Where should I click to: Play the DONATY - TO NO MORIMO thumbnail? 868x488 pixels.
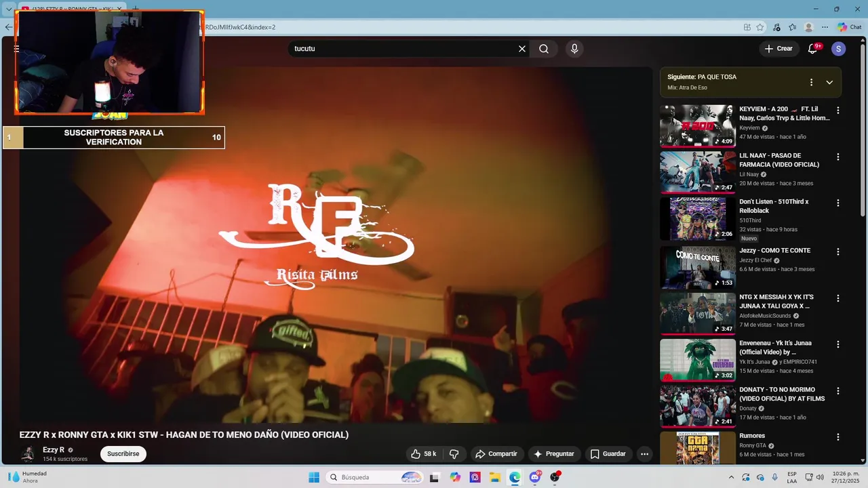tap(698, 406)
